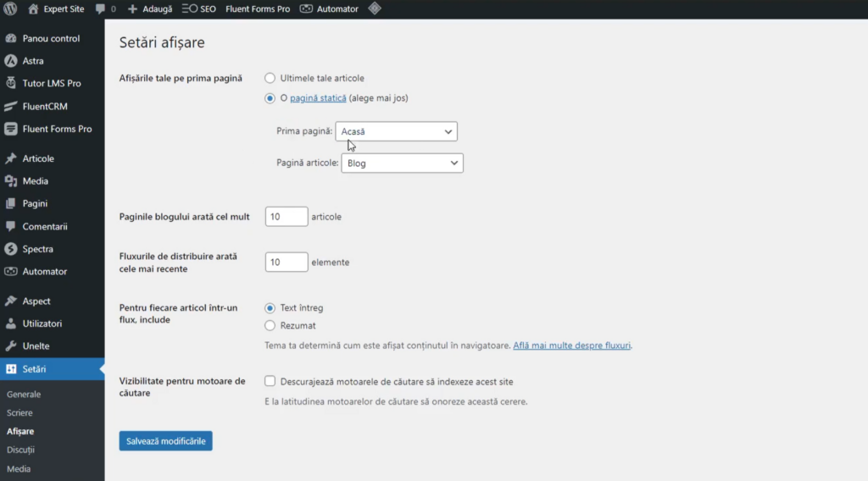The height and width of the screenshot is (481, 868).
Task: Open the "pagină statică" link
Action: [318, 98]
